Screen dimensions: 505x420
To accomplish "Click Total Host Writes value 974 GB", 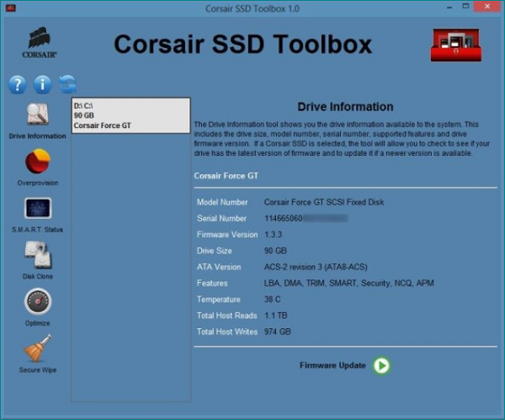I will pyautogui.click(x=277, y=332).
